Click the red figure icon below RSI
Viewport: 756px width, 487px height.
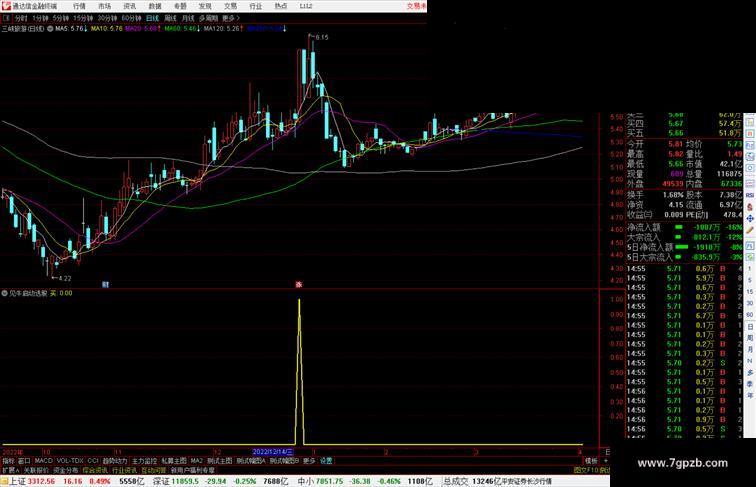pos(750,207)
